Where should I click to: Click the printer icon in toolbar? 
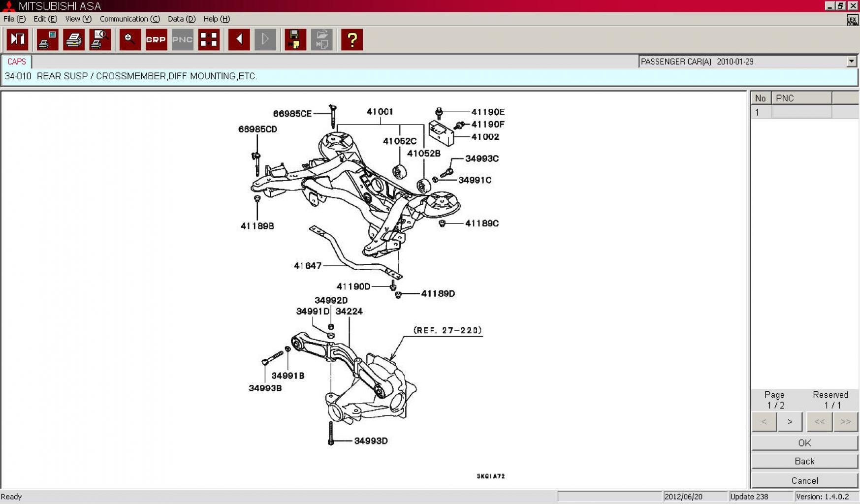pos(74,39)
